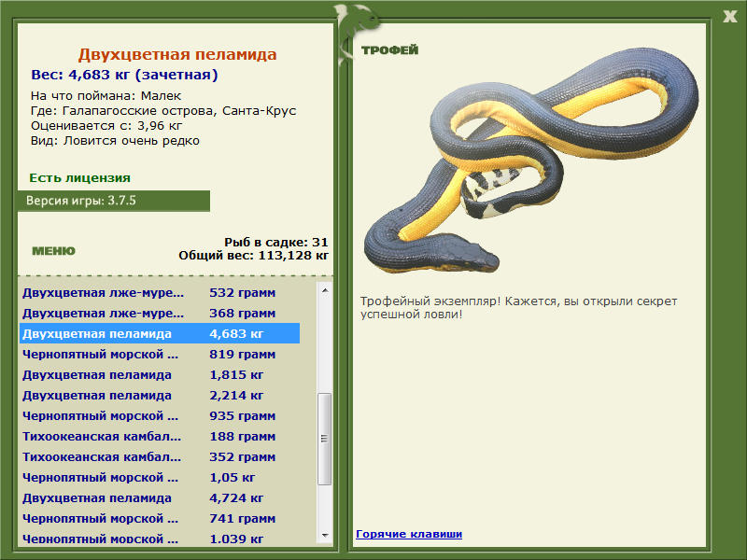747x560 pixels.
Task: Select the 819 грамм Чернопятный морской row
Action: tap(160, 354)
